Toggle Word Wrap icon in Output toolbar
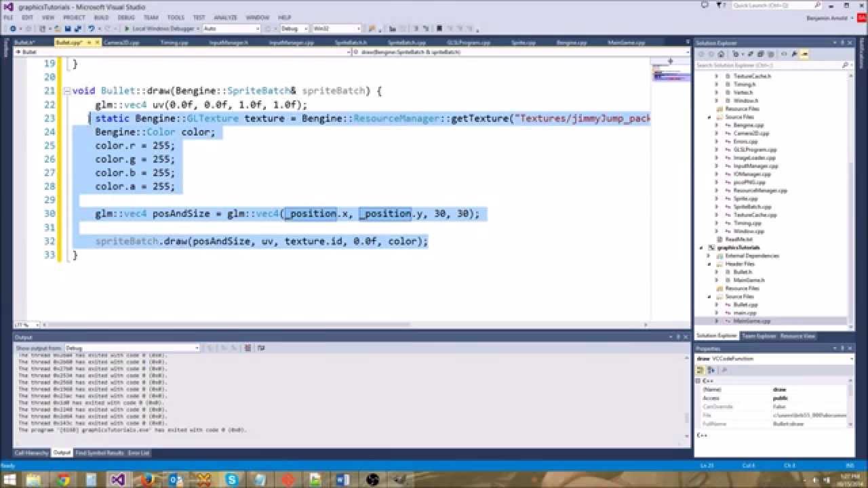This screenshot has height=488, width=868. (x=261, y=348)
